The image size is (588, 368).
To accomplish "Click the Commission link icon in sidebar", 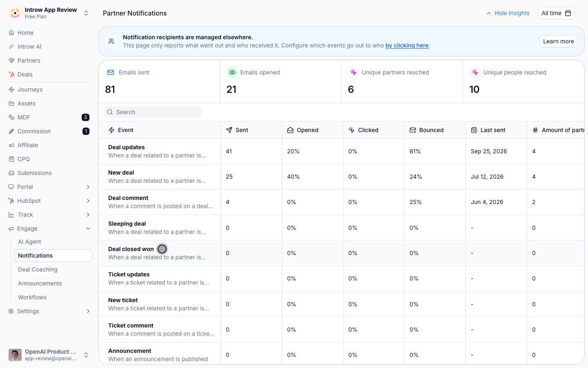I will pos(11,131).
